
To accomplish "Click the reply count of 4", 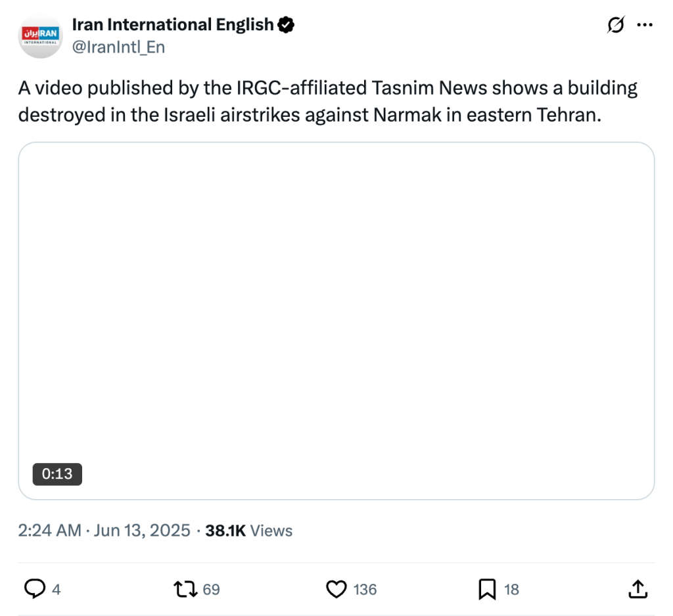I will click(x=56, y=590).
